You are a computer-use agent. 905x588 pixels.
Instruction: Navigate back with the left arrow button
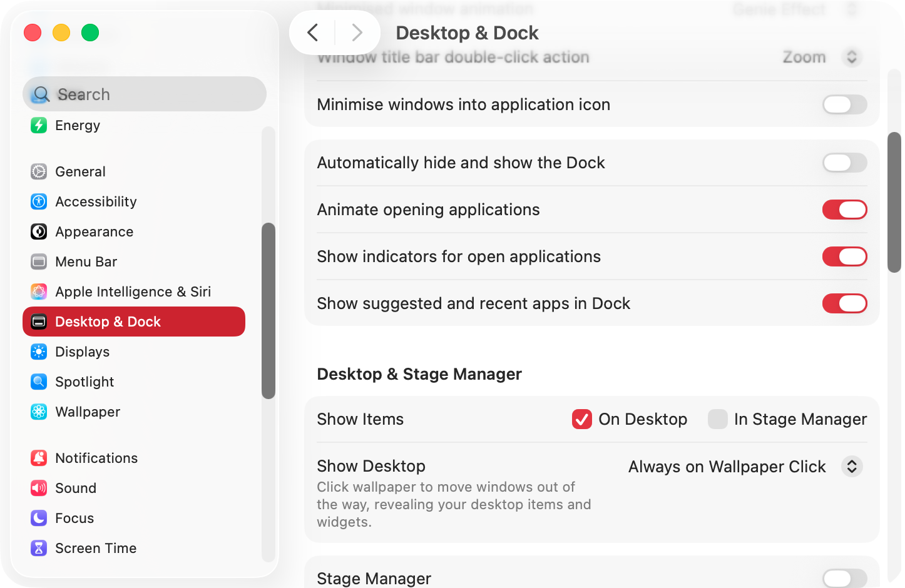pos(313,33)
